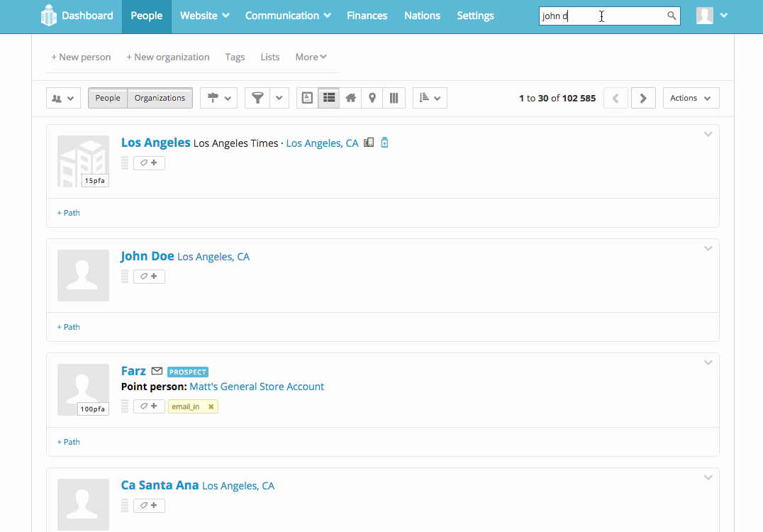The width and height of the screenshot is (763, 532).
Task: Open the Finances tab
Action: click(x=367, y=16)
